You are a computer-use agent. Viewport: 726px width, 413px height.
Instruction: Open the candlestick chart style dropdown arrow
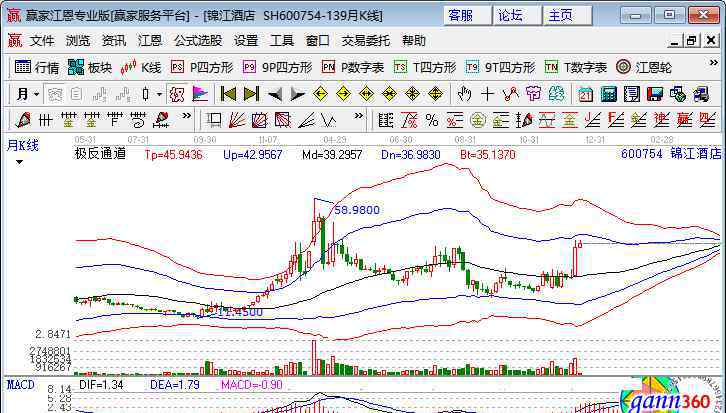pos(160,94)
